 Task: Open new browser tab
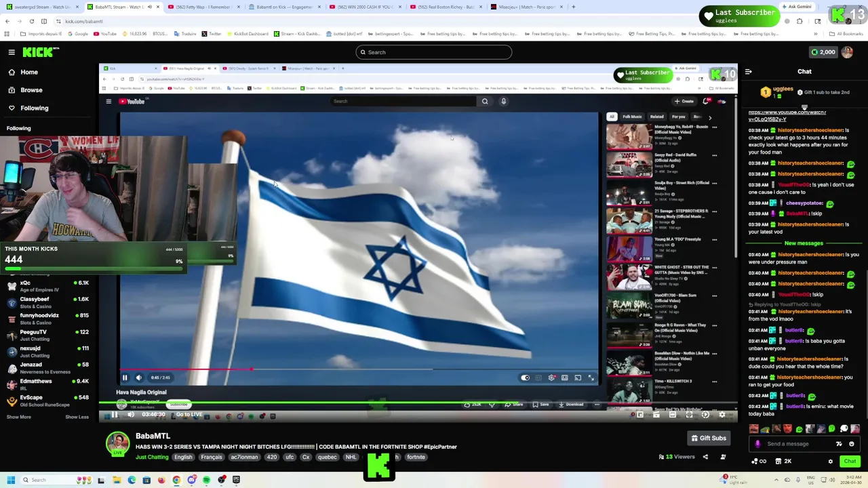573,7
